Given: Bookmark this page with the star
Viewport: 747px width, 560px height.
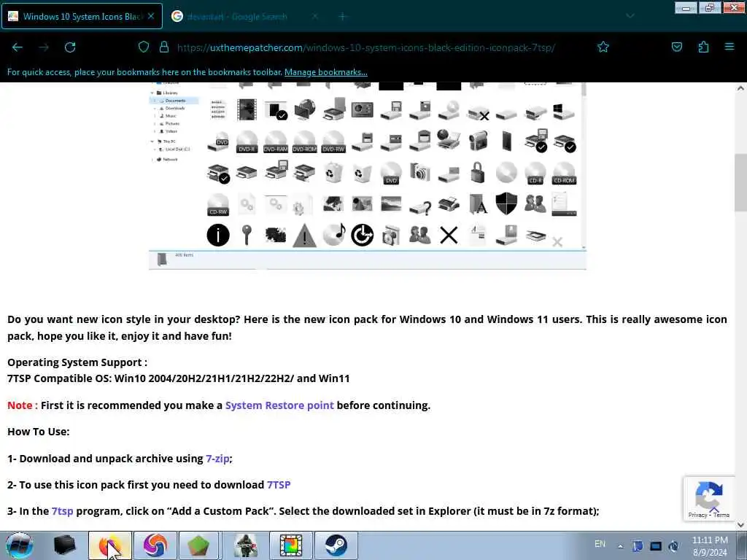Looking at the screenshot, I should (603, 47).
